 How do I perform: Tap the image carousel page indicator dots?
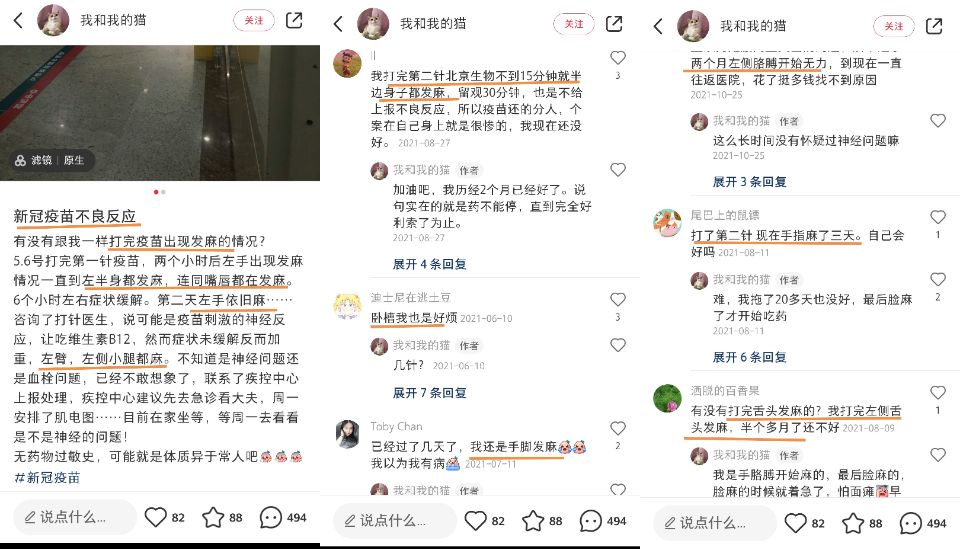(x=159, y=192)
